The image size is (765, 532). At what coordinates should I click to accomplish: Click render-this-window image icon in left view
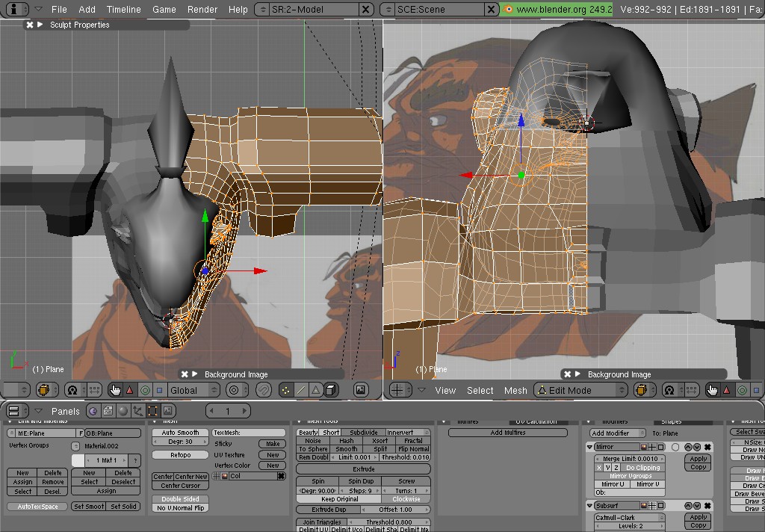361,390
